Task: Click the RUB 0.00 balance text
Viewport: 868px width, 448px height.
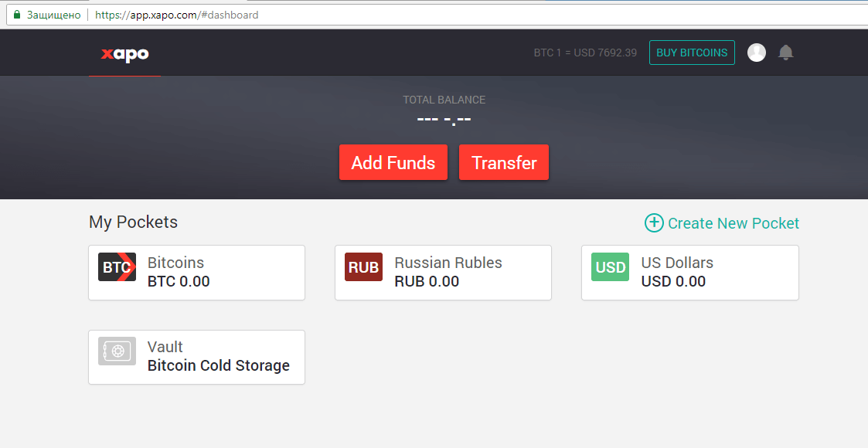Action: coord(426,281)
